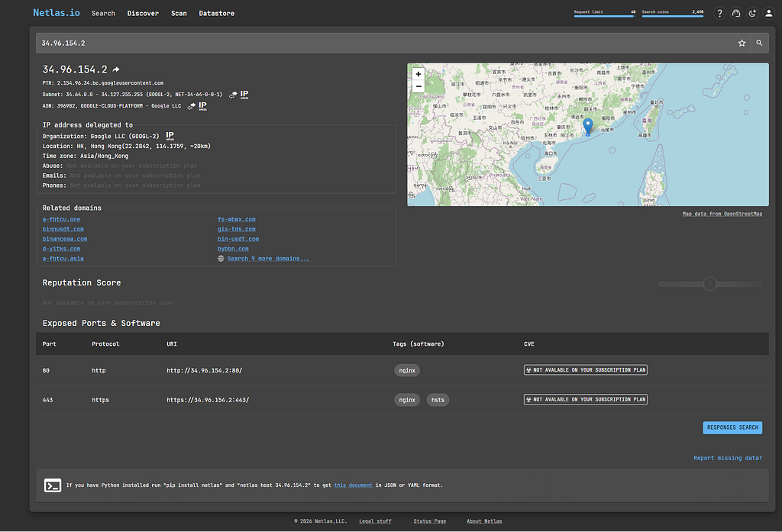
Task: Click the search arrows icon beside ASN row
Action: [191, 106]
